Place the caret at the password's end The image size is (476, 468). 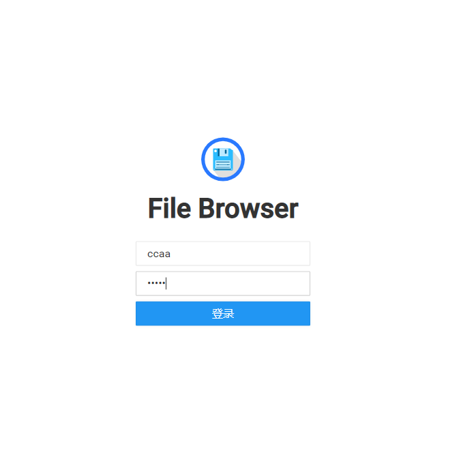(166, 283)
